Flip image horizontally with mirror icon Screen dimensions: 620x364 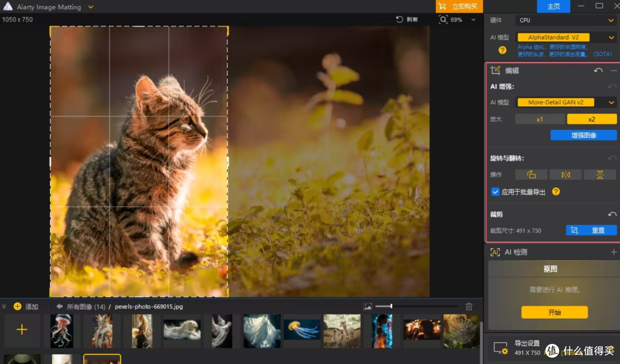(x=565, y=175)
